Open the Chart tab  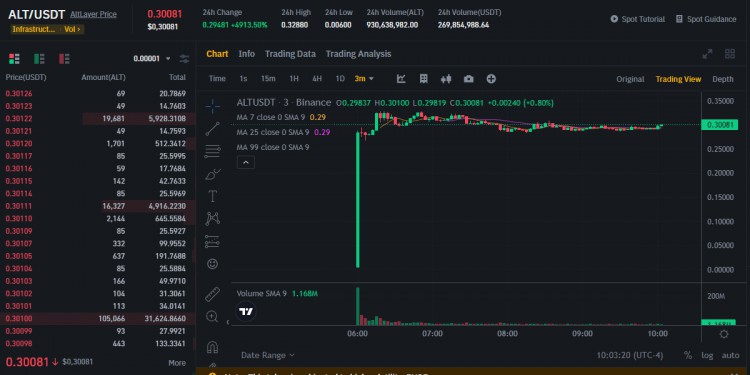[x=217, y=54]
